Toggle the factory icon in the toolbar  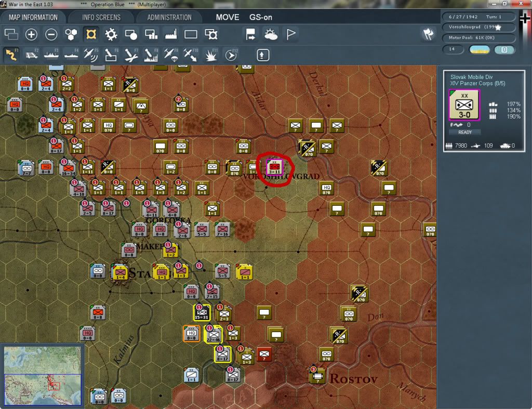click(x=171, y=34)
